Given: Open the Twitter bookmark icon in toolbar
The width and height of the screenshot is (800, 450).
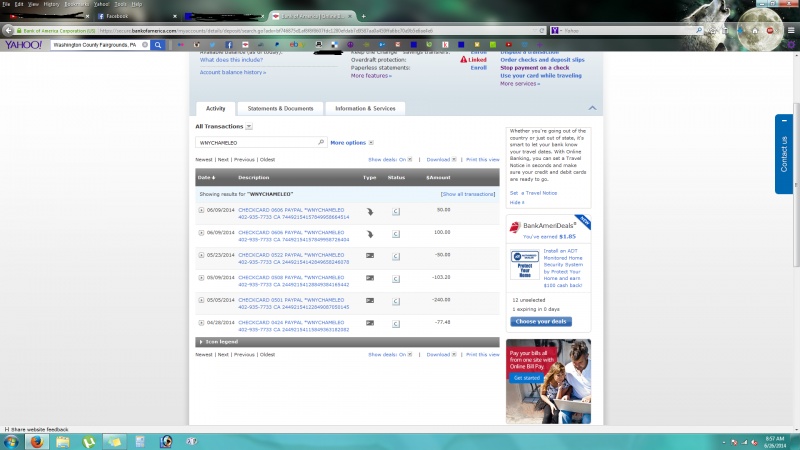Looking at the screenshot, I should coord(212,45).
